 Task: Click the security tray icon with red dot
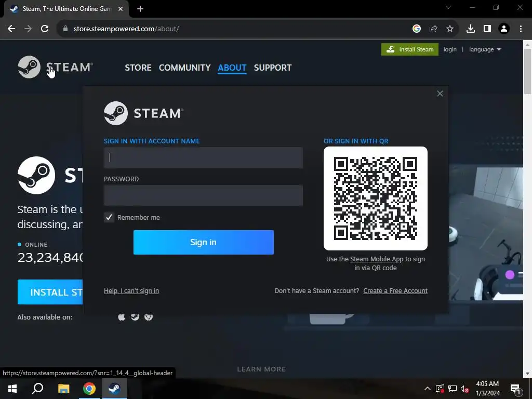tap(440, 389)
